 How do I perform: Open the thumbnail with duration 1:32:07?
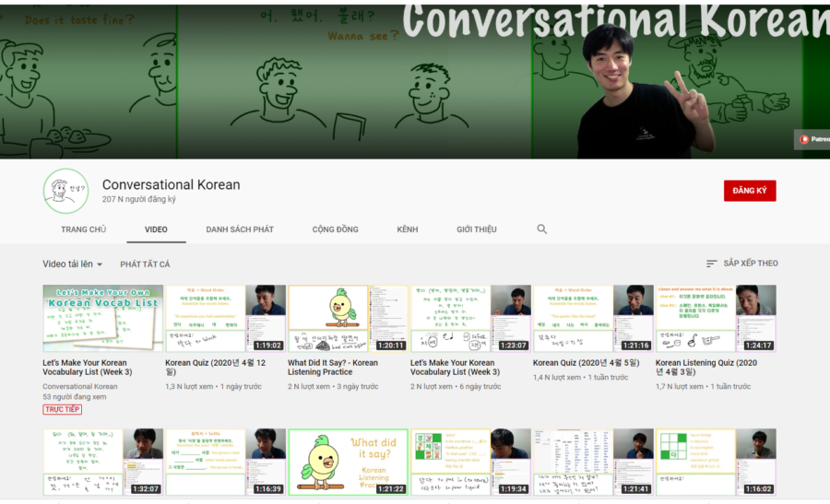pyautogui.click(x=102, y=463)
